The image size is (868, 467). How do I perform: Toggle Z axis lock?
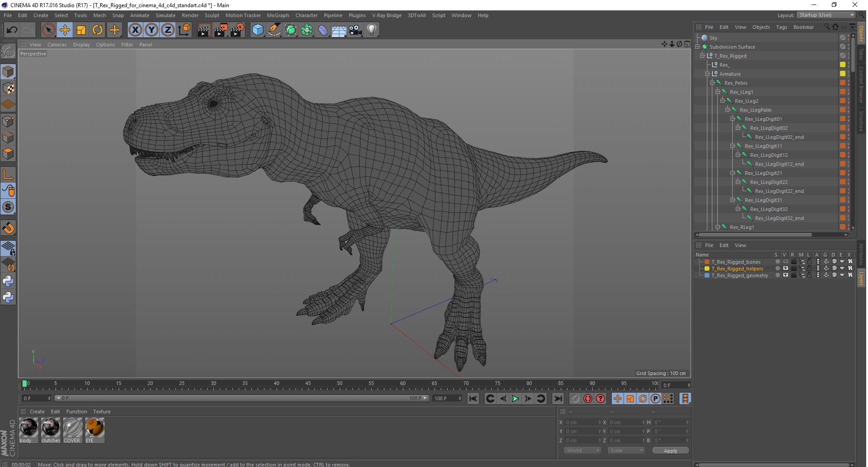coord(168,30)
